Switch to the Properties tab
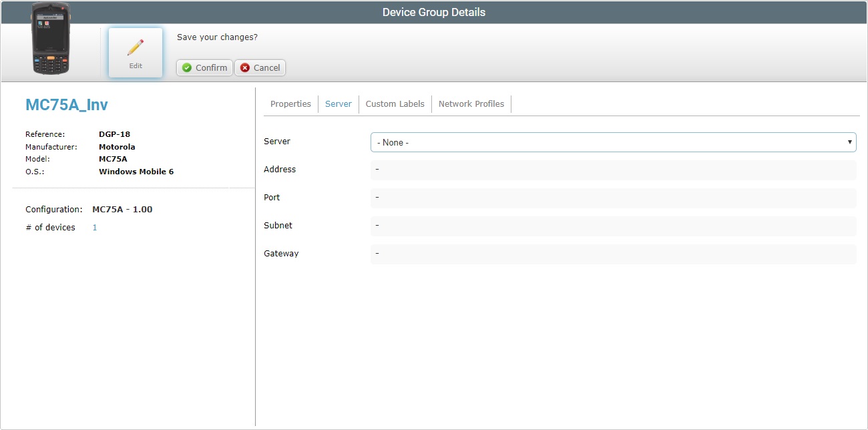 coord(290,103)
